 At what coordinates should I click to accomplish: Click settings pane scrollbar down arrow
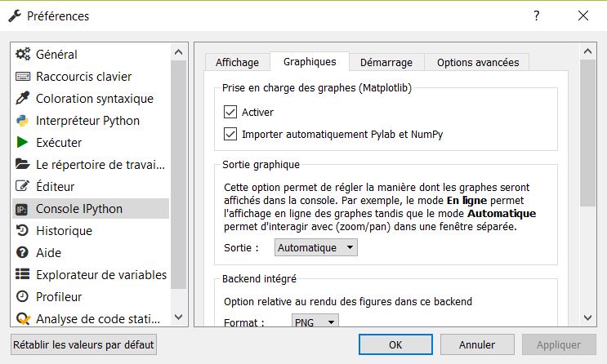coord(587,317)
